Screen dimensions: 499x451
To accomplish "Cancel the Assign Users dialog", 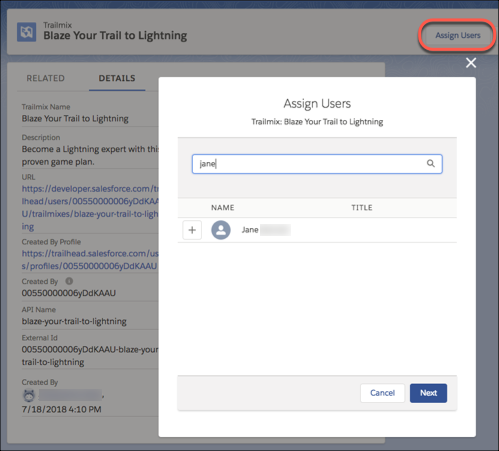I will [382, 393].
